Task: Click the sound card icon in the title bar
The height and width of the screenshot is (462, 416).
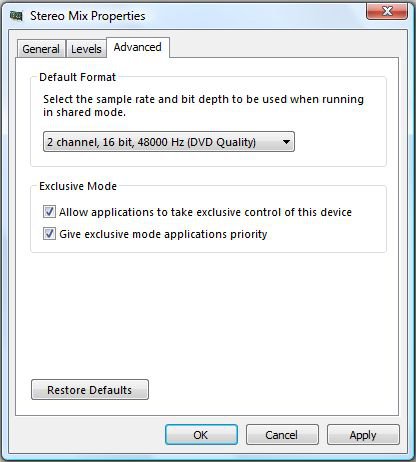Action: click(x=16, y=16)
